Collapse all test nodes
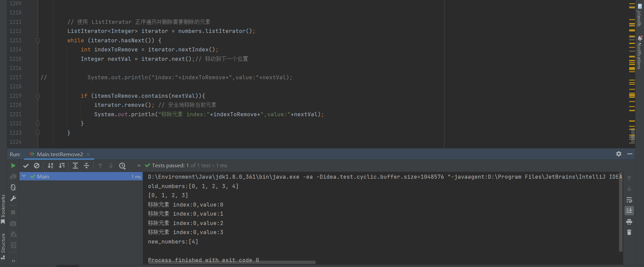The width and height of the screenshot is (644, 267). coord(86,166)
